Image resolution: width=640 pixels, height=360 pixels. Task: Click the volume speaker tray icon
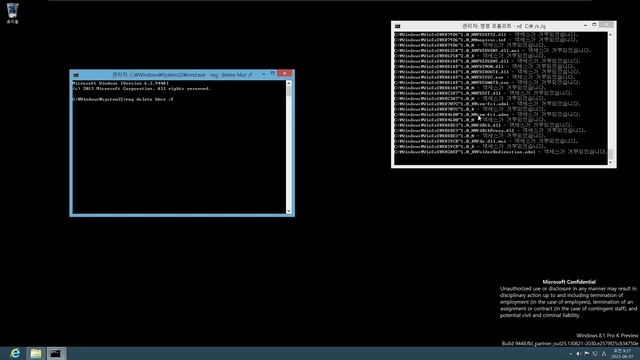tap(578, 353)
